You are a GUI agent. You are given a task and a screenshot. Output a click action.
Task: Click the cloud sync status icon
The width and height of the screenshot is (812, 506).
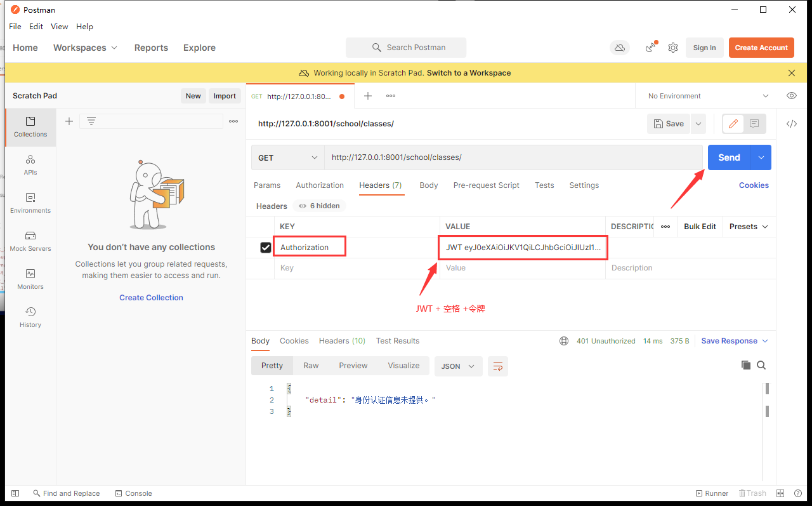point(620,48)
